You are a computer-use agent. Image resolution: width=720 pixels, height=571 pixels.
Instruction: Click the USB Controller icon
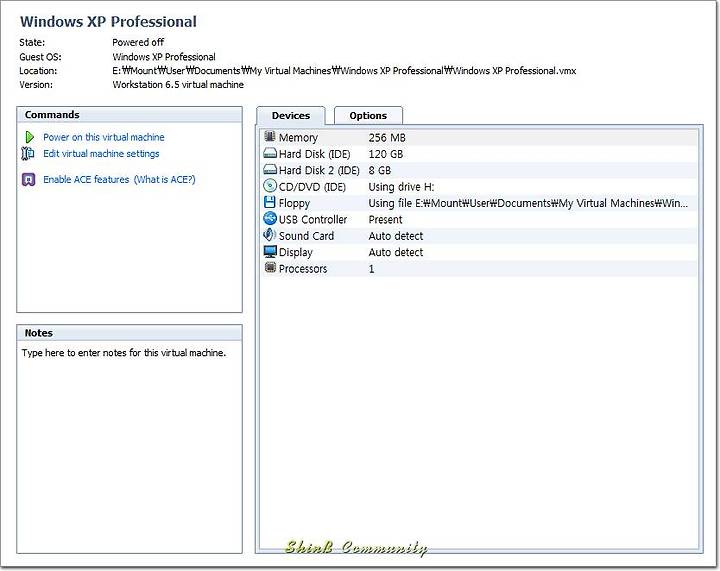click(x=270, y=218)
